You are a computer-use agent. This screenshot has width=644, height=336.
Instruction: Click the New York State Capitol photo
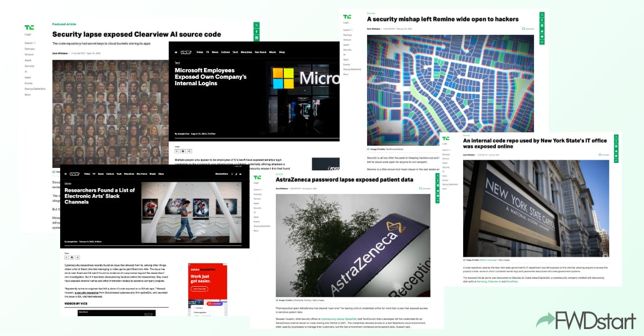(x=536, y=208)
